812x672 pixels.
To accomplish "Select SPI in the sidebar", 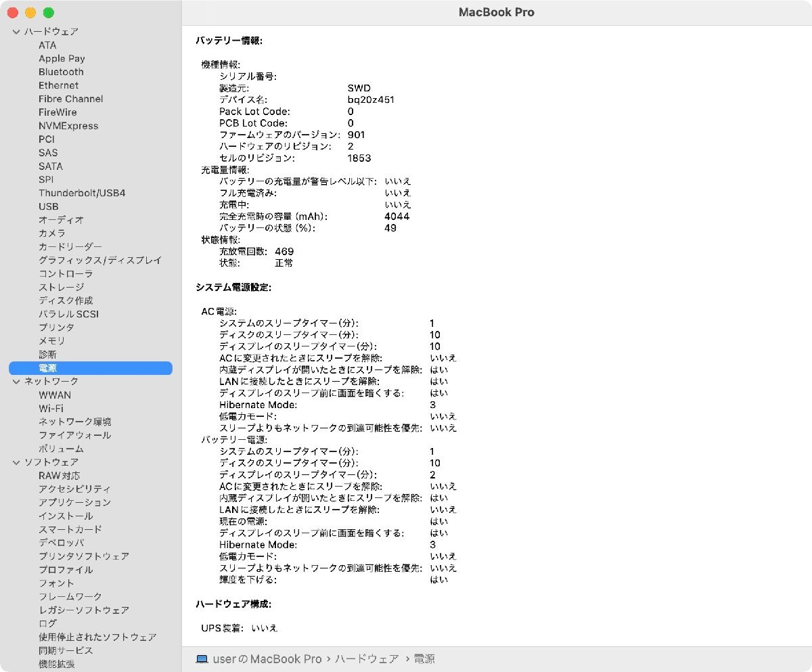I will coord(46,179).
